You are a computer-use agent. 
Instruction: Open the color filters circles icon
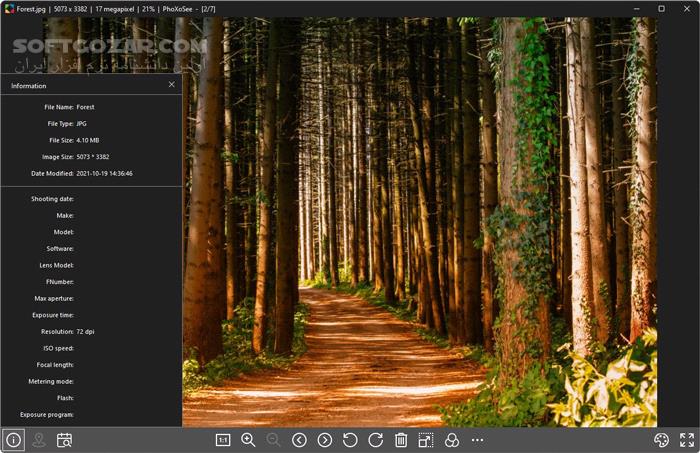click(x=452, y=440)
